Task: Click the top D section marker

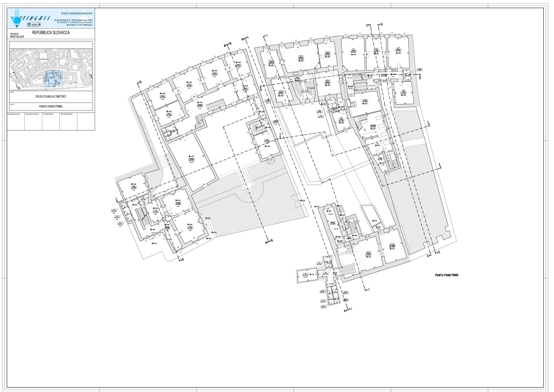Action: coord(140,83)
